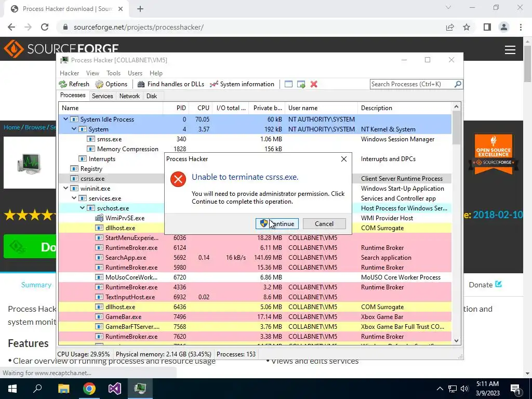The image size is (532, 399).
Task: Click the GameBar.exe row icon
Action: [99, 316]
